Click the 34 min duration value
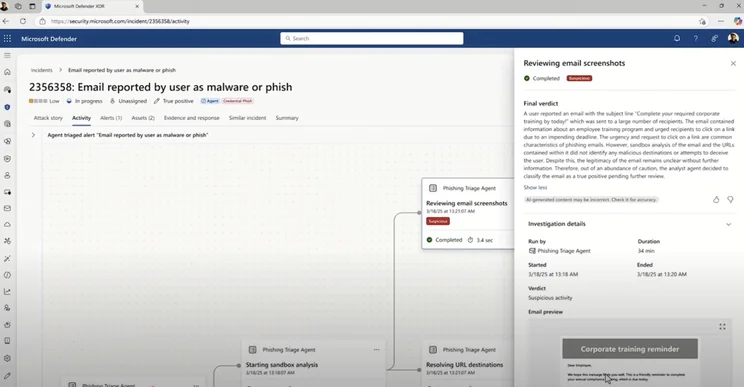This screenshot has width=744, height=387. point(646,251)
